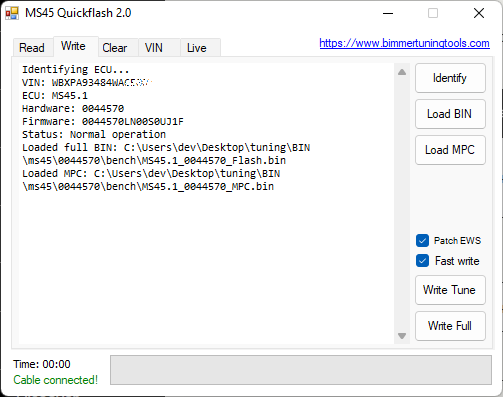
Task: Close the MS45 Quickflash window
Action: pos(479,13)
